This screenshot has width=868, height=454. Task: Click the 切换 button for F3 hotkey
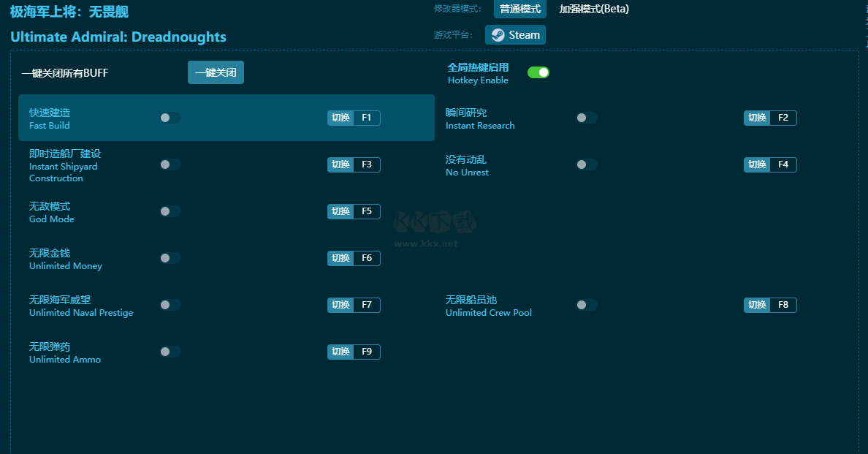click(340, 164)
